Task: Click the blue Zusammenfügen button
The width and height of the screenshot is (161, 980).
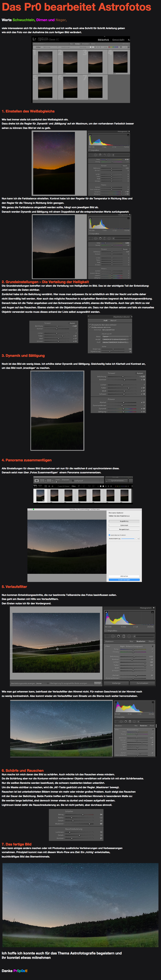Action: pos(124,580)
